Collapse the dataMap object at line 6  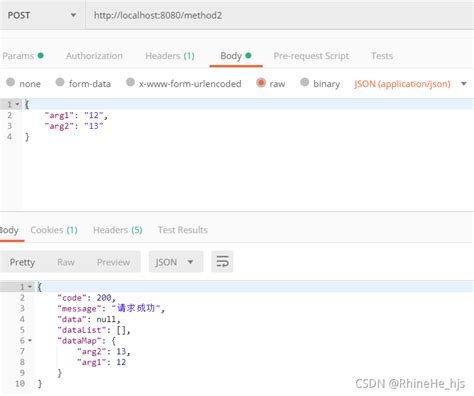[30, 340]
